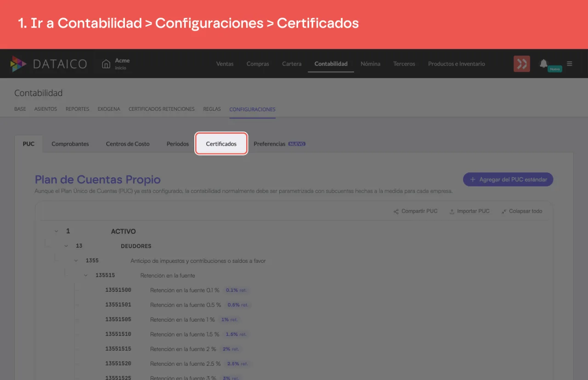588x380 pixels.
Task: Click the 0.5% ret. badge
Action: point(238,305)
